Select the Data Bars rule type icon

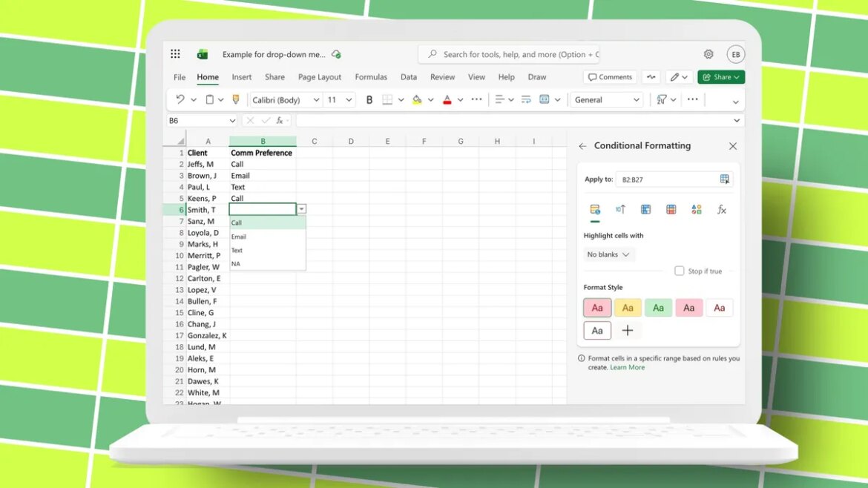[x=645, y=209]
